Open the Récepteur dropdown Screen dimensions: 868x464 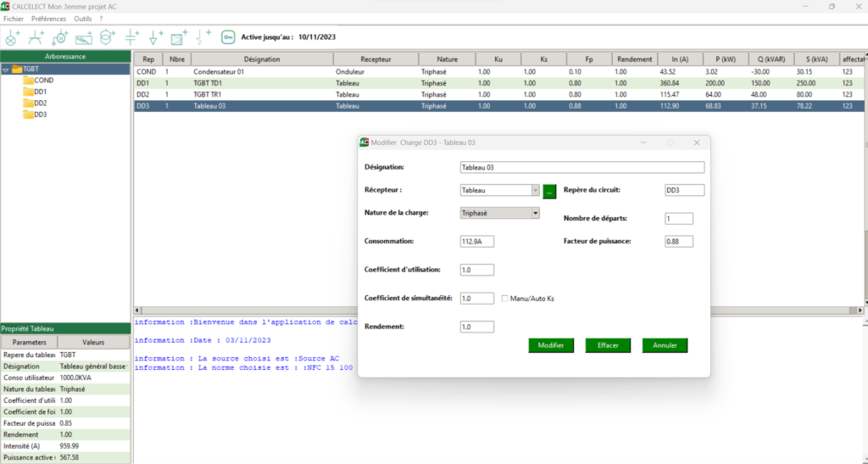tap(536, 191)
